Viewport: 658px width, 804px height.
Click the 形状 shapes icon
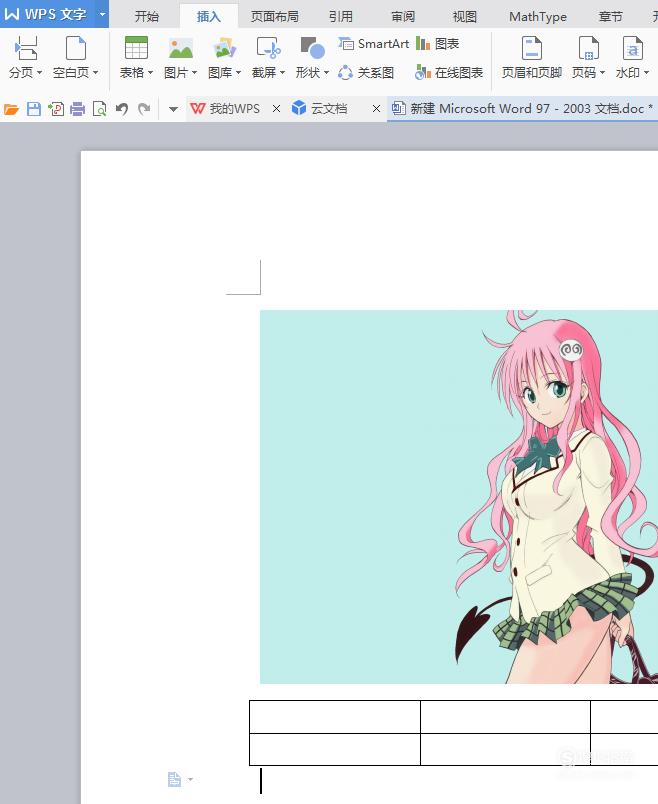pos(312,49)
